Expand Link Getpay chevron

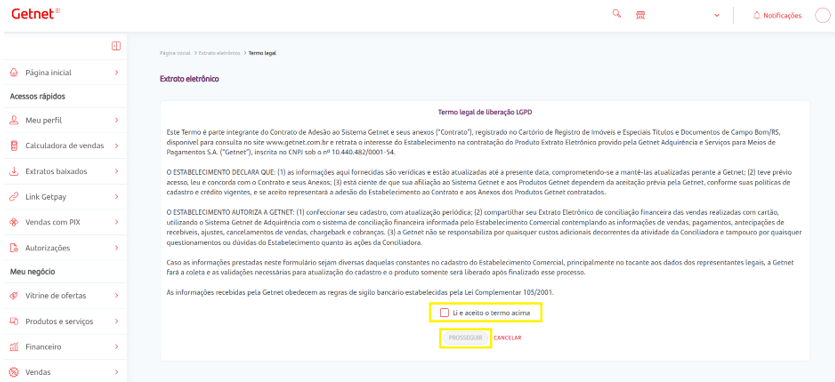point(116,197)
